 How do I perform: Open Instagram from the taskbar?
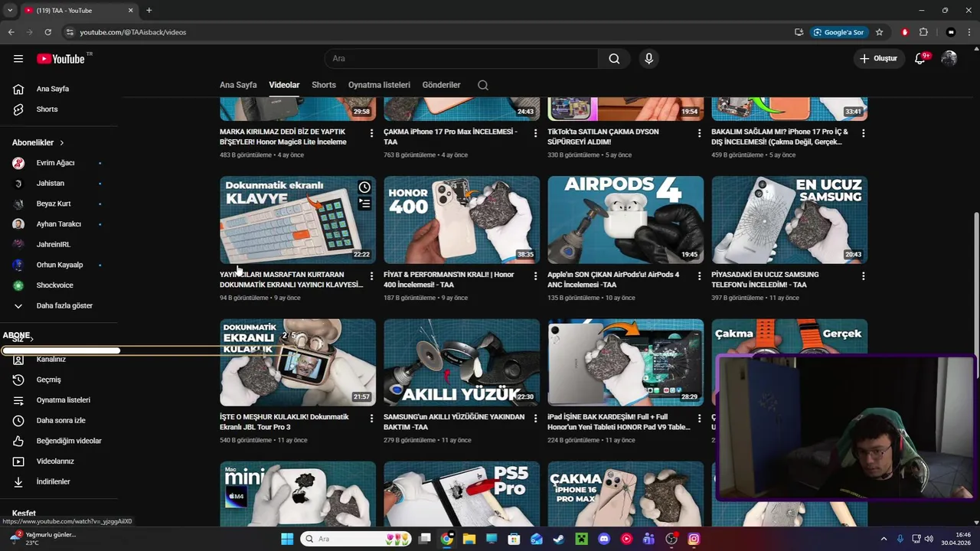click(694, 539)
